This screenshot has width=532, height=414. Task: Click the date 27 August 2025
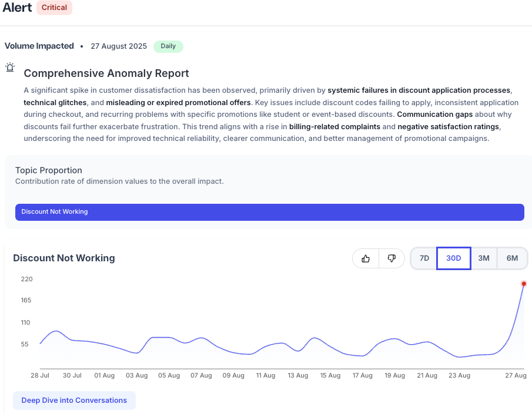[x=119, y=46]
